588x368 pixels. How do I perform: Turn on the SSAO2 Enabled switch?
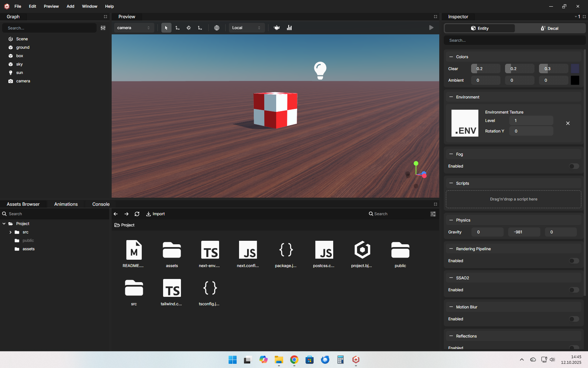[x=574, y=290]
